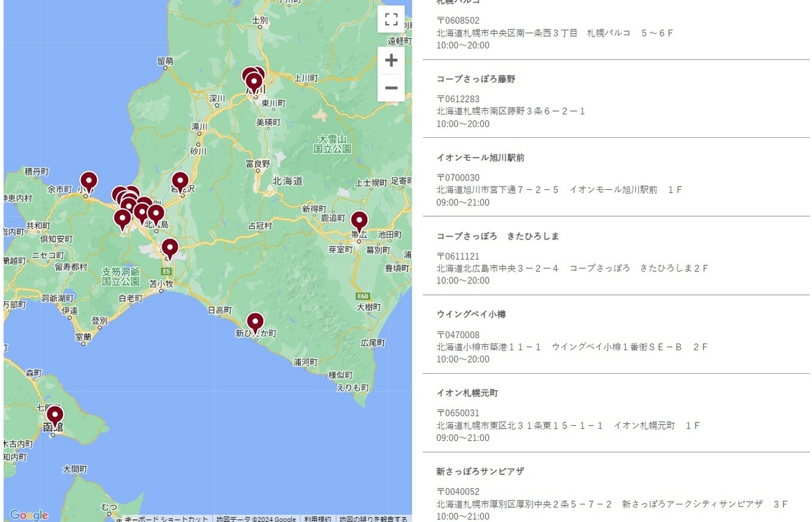
Task: Select postal code 〒0040052
Action: [x=458, y=492]
